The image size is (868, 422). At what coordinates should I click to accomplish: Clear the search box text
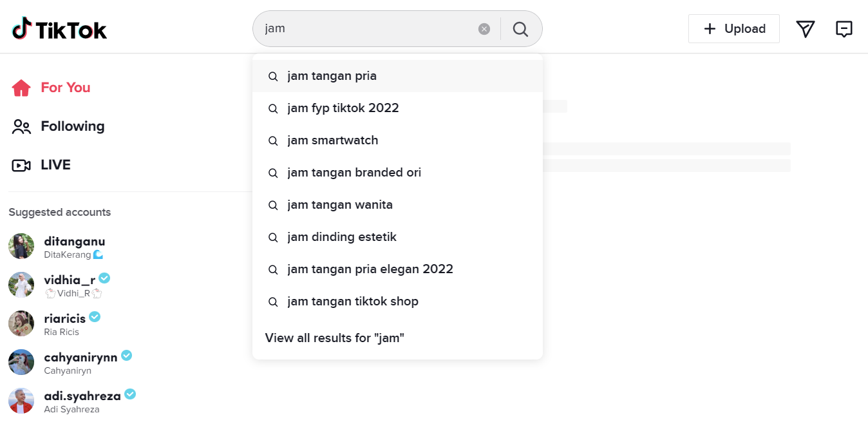point(484,29)
